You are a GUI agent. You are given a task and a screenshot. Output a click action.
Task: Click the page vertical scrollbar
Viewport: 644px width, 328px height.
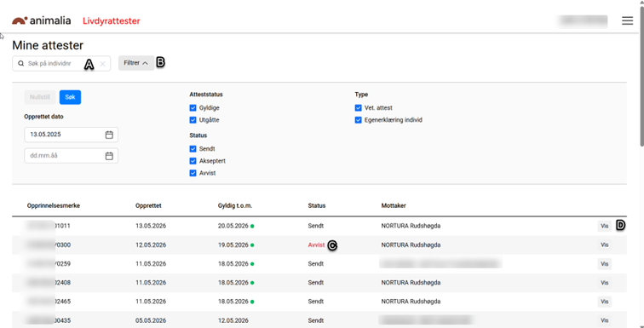[x=641, y=76]
